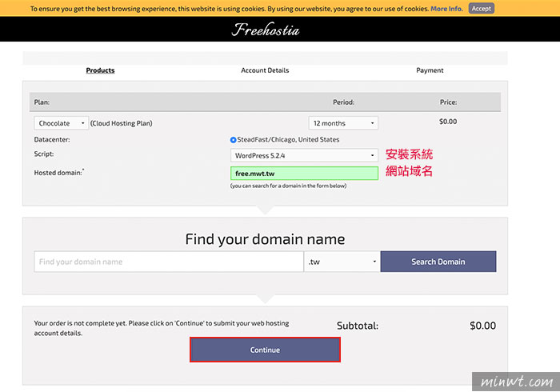Click the Datacenter label
This screenshot has height=392, width=560.
52,139
